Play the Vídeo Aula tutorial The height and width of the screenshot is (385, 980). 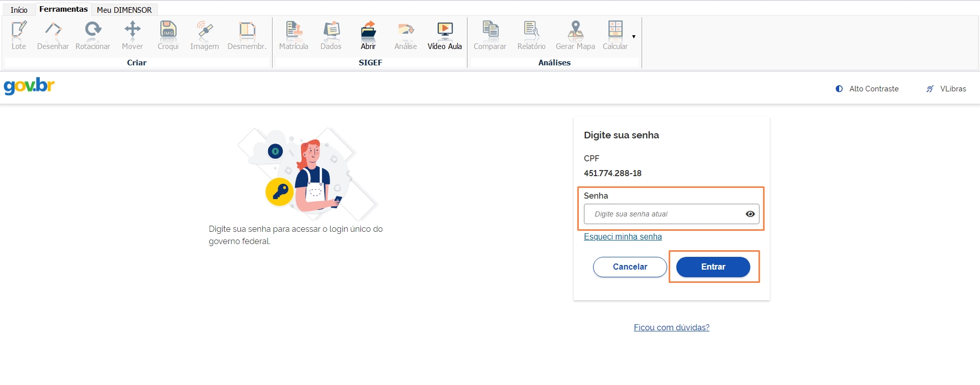click(445, 35)
